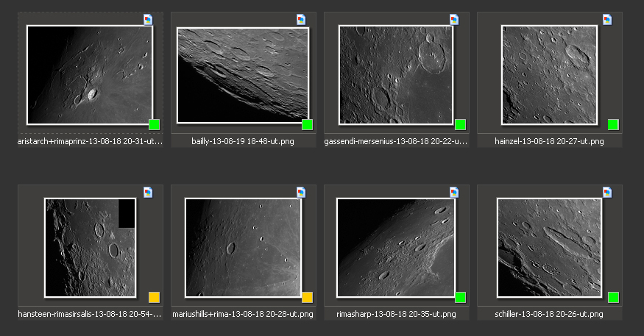644x336 pixels.
Task: Click the filename bailly-13-08-19 18-48-ut.png
Action: (x=243, y=141)
